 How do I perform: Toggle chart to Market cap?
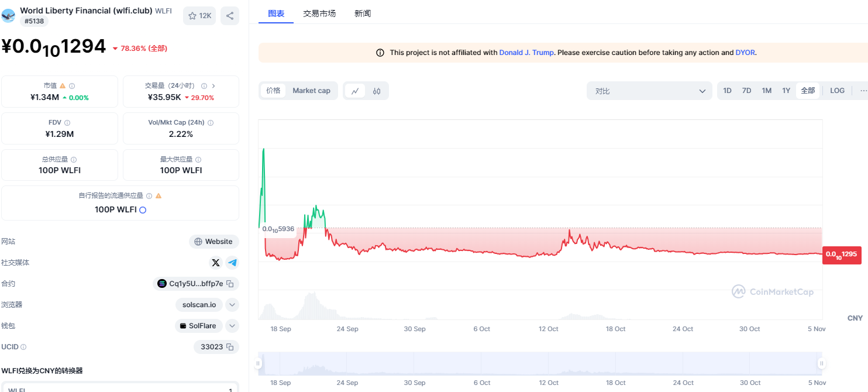[311, 91]
